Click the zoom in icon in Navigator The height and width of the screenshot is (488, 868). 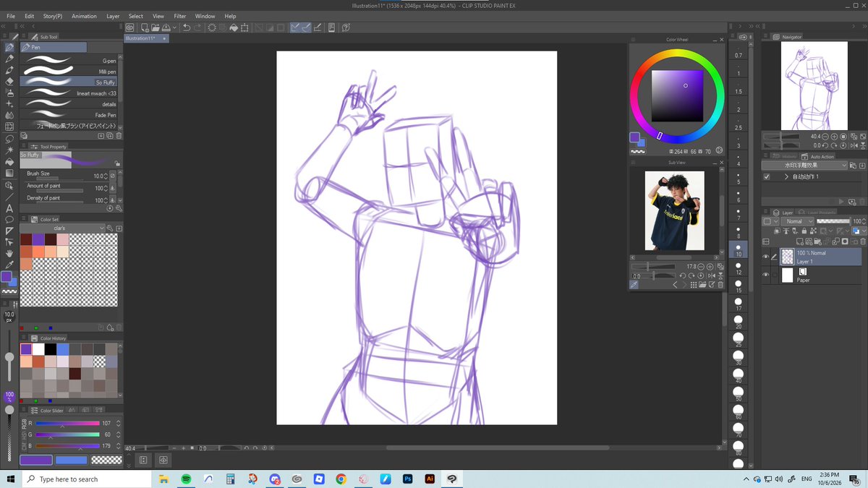tap(834, 136)
